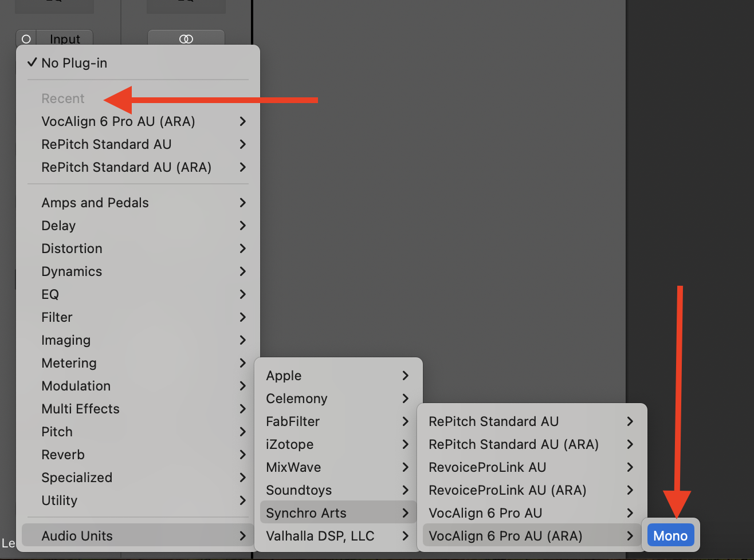Expand RePitch Standard AU arrow in Recent list
The height and width of the screenshot is (560, 754).
[242, 144]
